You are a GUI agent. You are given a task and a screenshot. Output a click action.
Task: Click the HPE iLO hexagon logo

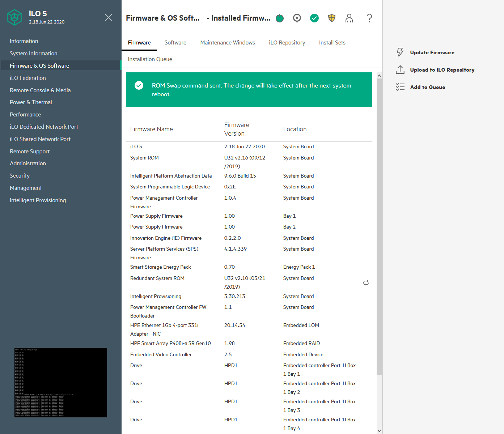(x=14, y=17)
